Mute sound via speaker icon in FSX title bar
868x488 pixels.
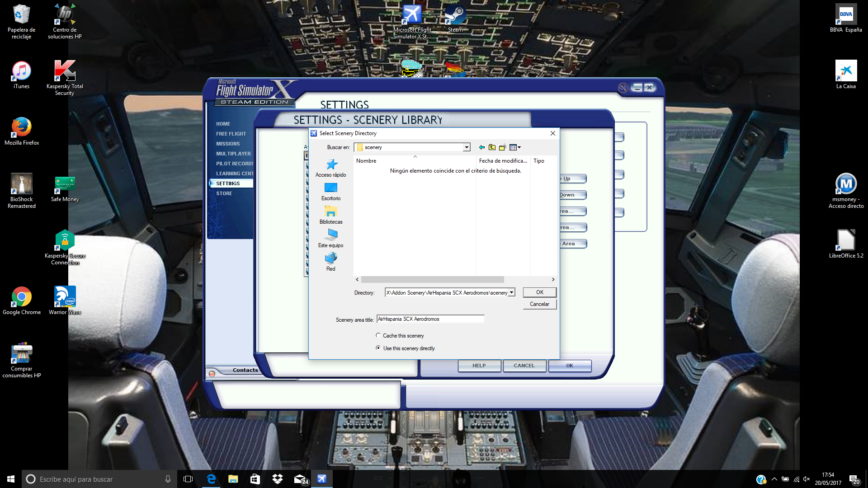click(623, 88)
